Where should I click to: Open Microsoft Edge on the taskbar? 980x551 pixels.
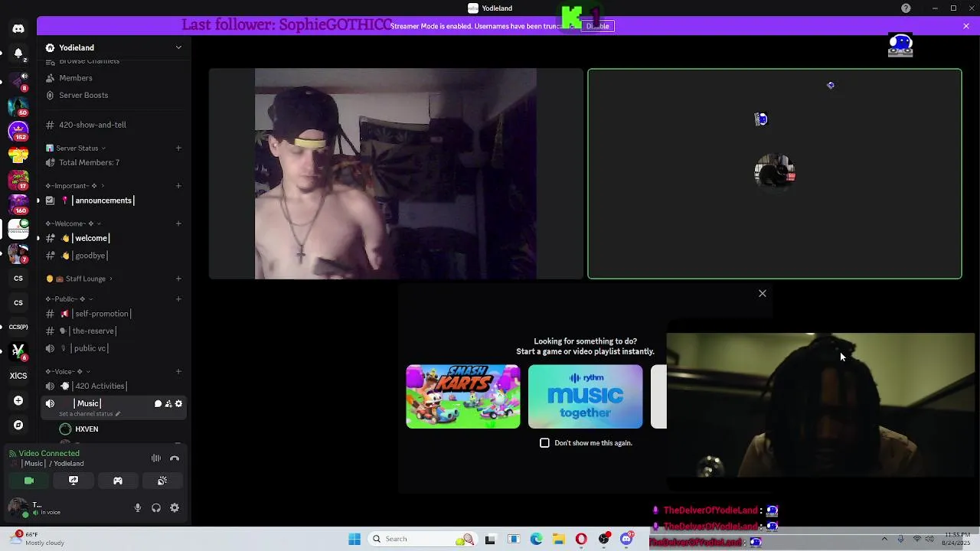click(x=537, y=539)
